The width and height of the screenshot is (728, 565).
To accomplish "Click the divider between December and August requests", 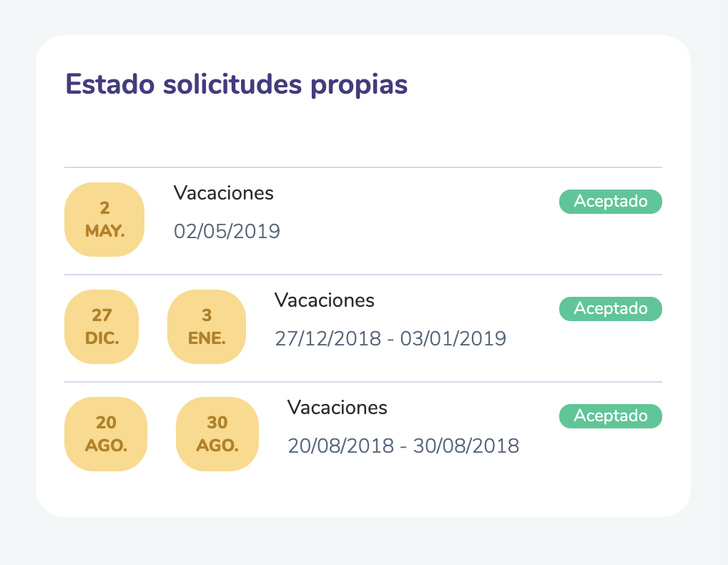I will [363, 382].
